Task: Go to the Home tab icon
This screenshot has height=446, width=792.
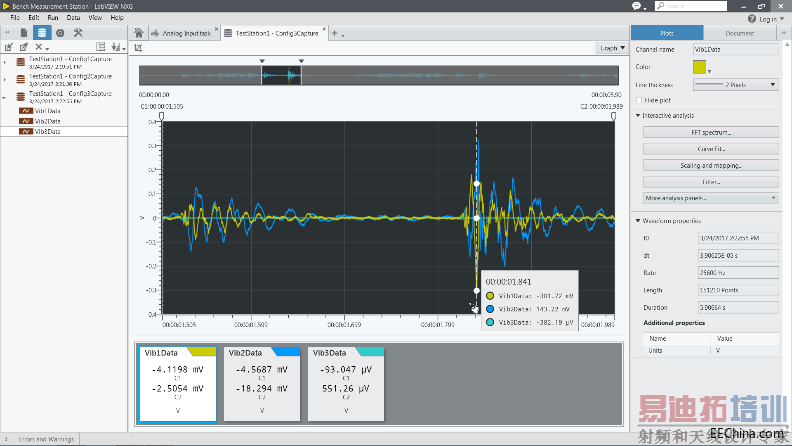Action: tap(138, 33)
